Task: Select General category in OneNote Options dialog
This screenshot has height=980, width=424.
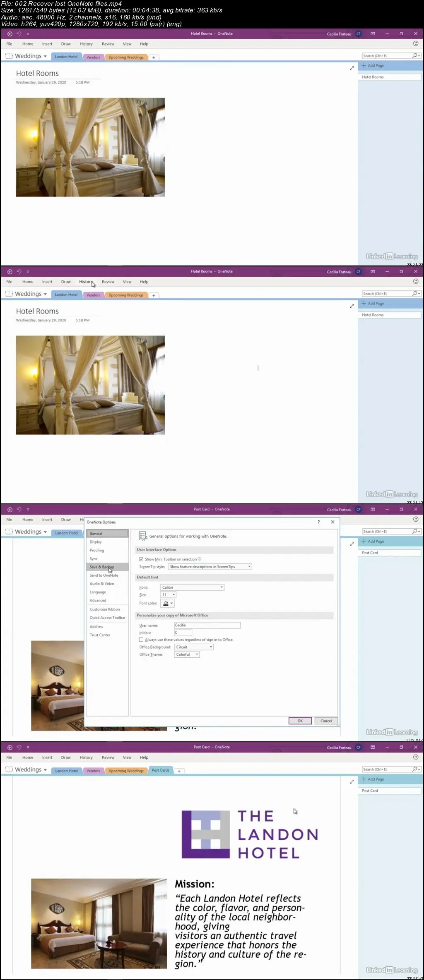Action: coord(107,534)
